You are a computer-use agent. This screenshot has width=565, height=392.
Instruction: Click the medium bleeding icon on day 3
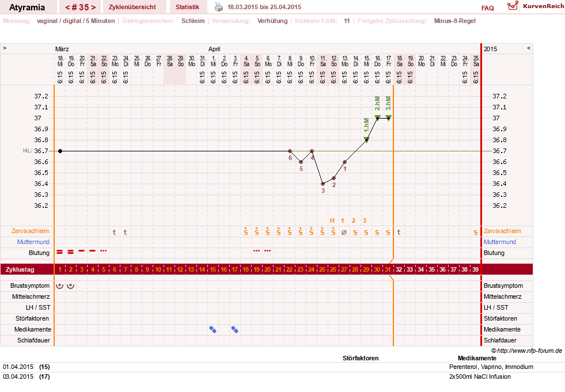click(82, 250)
